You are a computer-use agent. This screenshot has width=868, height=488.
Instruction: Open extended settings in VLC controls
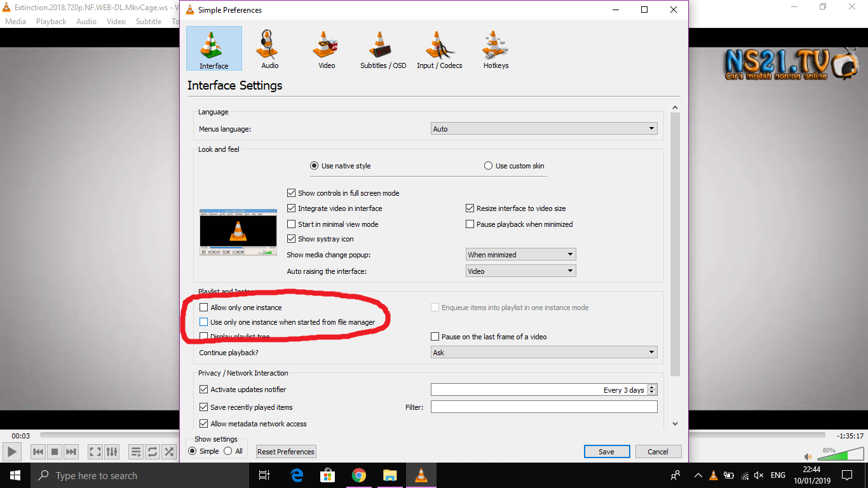pyautogui.click(x=112, y=452)
